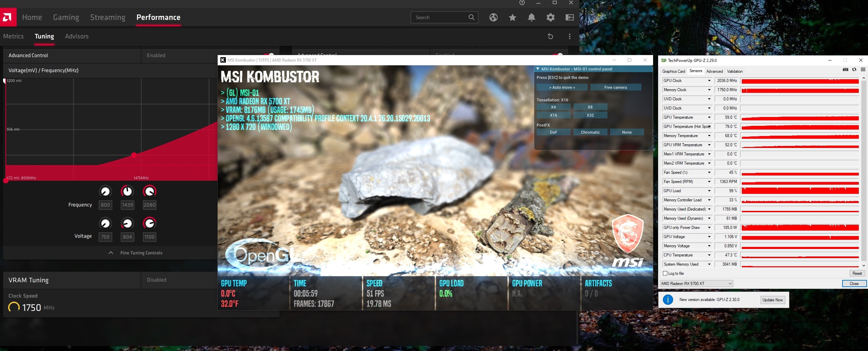
Task: Click the Free camera button
Action: click(616, 87)
